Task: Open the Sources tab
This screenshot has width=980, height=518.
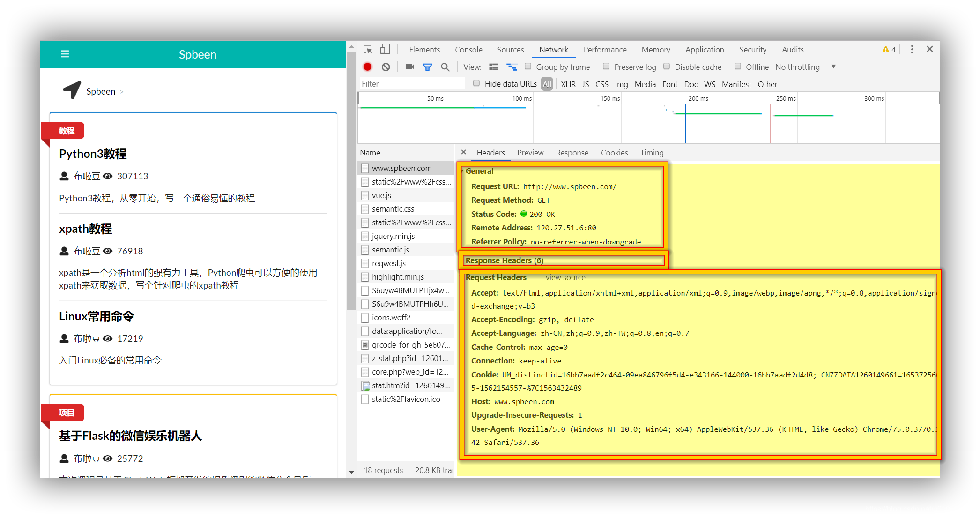Action: (511, 50)
